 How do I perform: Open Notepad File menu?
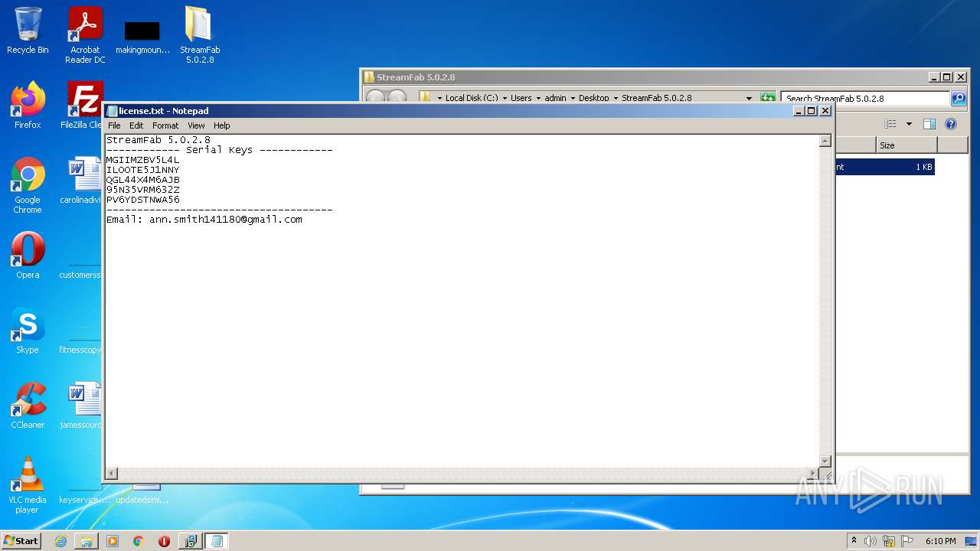pos(114,126)
